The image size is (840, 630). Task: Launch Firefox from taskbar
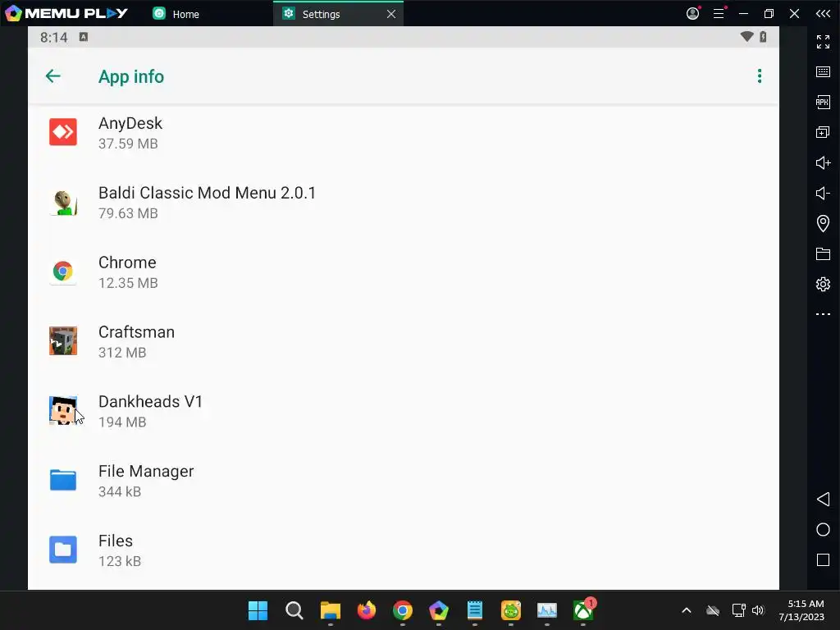pyautogui.click(x=367, y=610)
